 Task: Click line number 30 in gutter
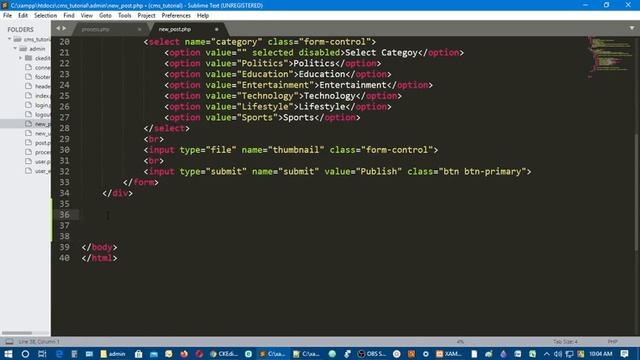[x=64, y=150]
